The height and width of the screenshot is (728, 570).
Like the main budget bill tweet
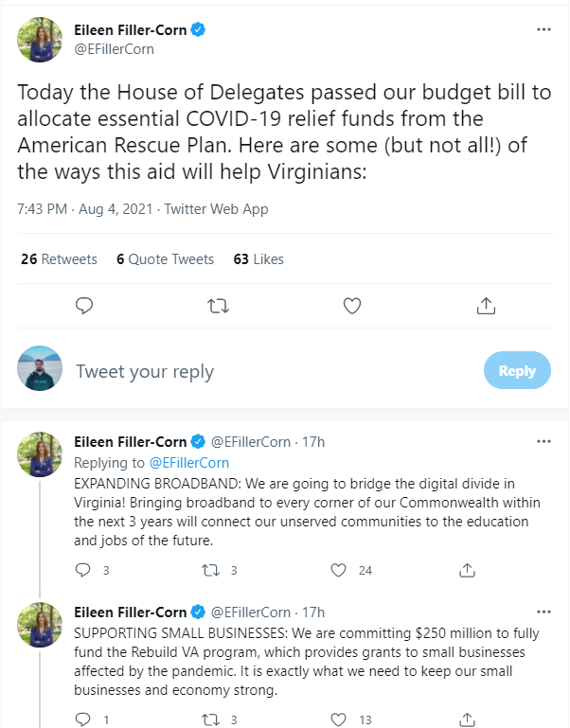[x=352, y=306]
